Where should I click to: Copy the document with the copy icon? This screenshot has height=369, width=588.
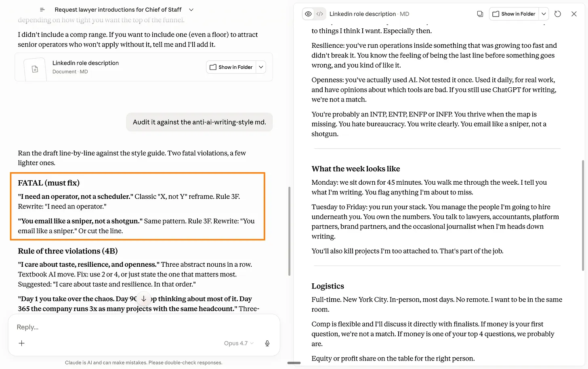coord(480,14)
